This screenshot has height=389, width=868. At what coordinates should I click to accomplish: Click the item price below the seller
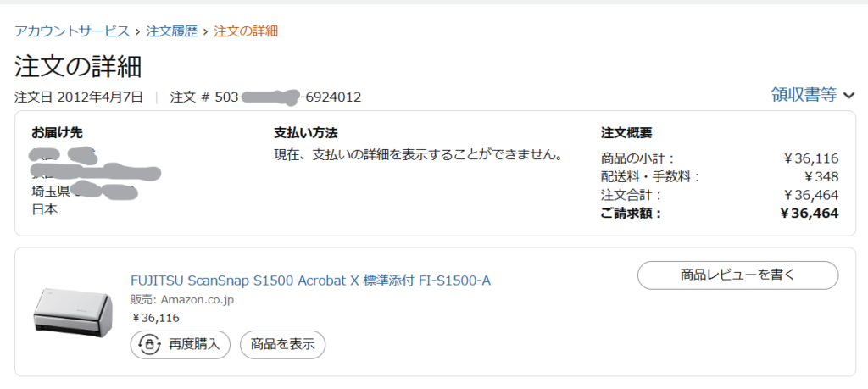click(155, 318)
